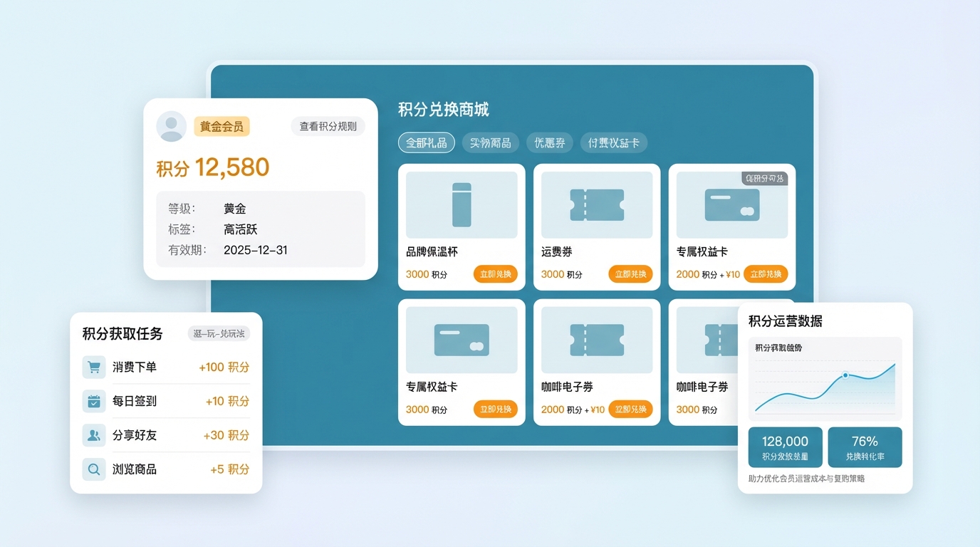Click the magnifier icon for 浏览商品
Image resolution: width=980 pixels, height=547 pixels.
[94, 469]
